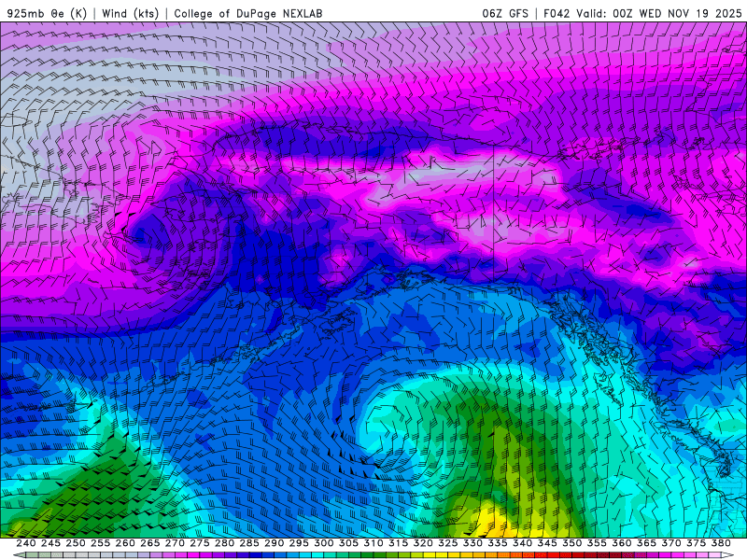The image size is (747, 560).
Task: Click the 240 color scale label
Action: click(x=26, y=543)
